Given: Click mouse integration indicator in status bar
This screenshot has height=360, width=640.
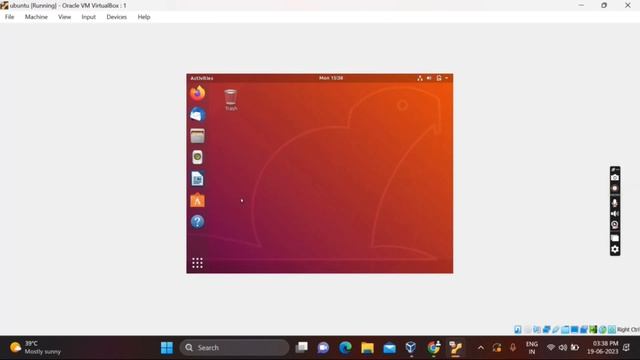Looking at the screenshot, I should [x=602, y=329].
